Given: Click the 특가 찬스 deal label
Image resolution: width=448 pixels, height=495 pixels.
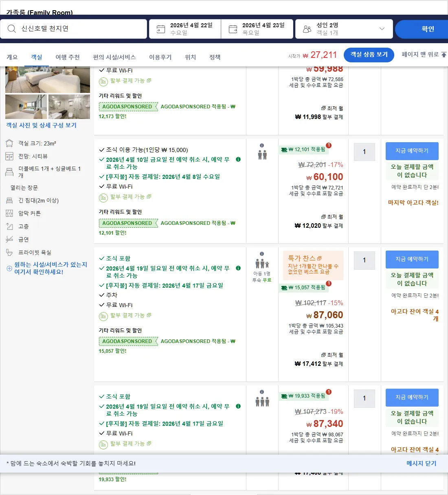Looking at the screenshot, I should coord(305,258).
